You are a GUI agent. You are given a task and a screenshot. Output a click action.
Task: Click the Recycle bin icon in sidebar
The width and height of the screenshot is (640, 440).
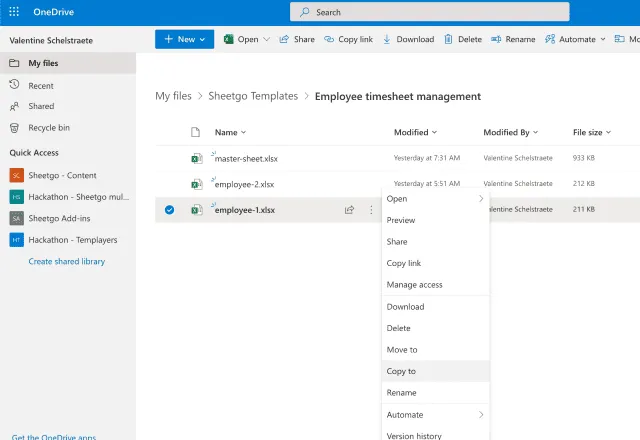click(14, 128)
